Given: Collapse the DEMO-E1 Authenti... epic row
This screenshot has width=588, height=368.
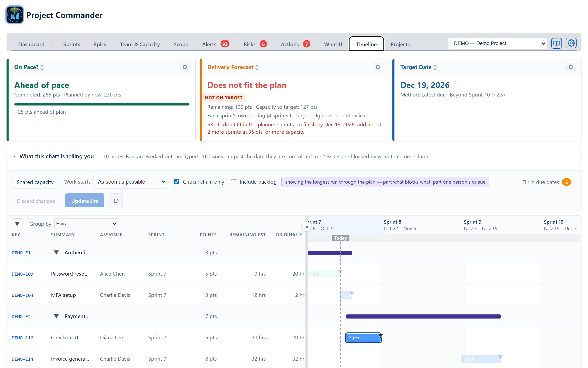Looking at the screenshot, I should coord(56,252).
